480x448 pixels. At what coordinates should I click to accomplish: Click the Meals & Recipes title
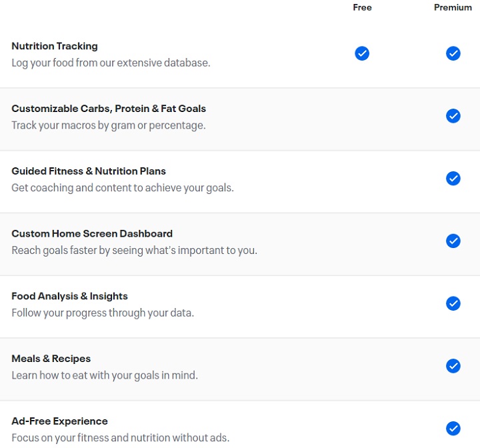[x=51, y=359]
